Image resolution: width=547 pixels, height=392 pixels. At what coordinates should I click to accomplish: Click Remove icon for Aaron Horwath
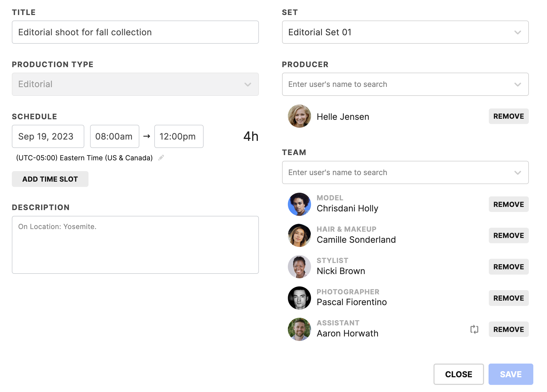(508, 329)
